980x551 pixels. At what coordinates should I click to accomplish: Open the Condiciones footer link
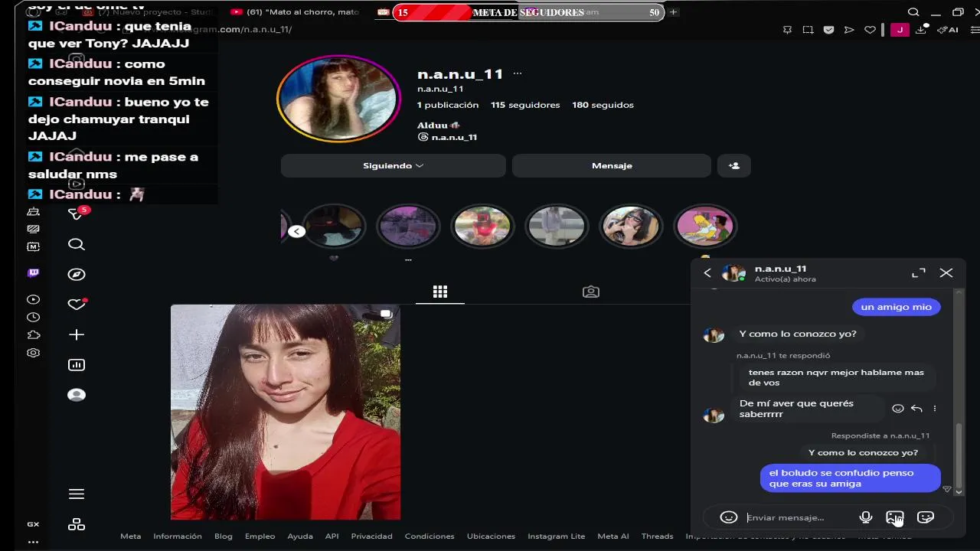click(x=430, y=536)
